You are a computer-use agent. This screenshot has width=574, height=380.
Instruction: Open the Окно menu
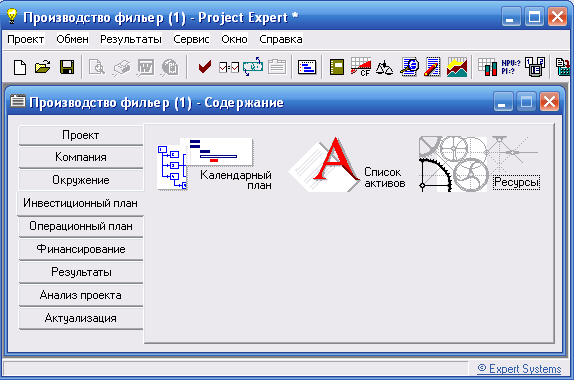[x=234, y=39]
